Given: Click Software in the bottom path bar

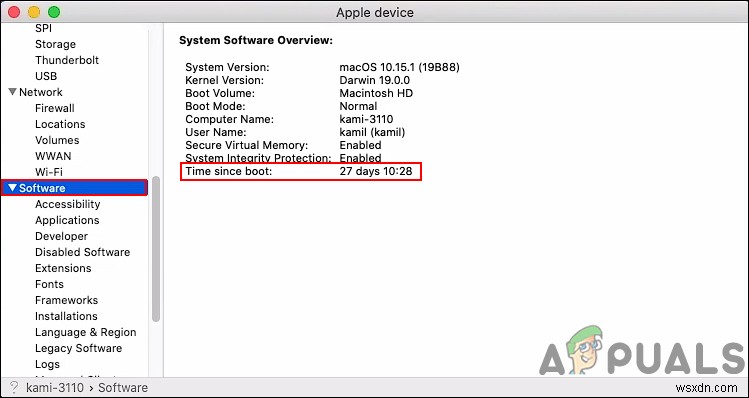Looking at the screenshot, I should (123, 387).
